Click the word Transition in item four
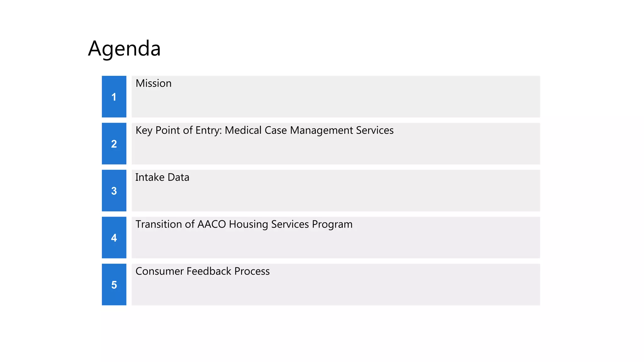 [158, 224]
